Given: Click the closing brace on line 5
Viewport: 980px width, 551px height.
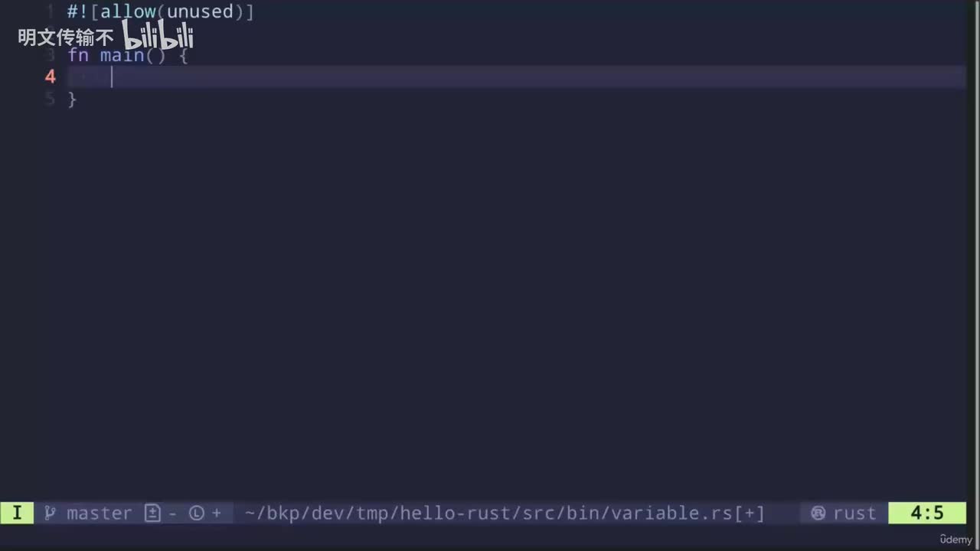Looking at the screenshot, I should tap(72, 99).
